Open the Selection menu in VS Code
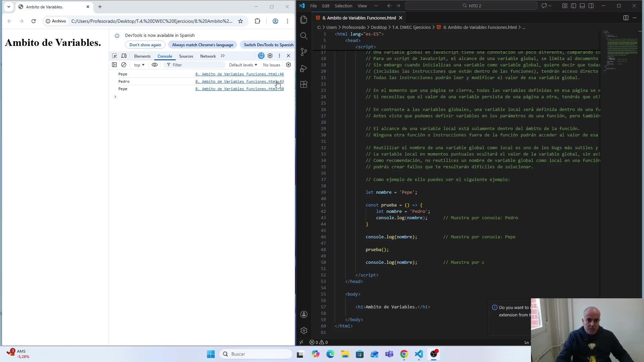This screenshot has height=362, width=644. (x=343, y=6)
